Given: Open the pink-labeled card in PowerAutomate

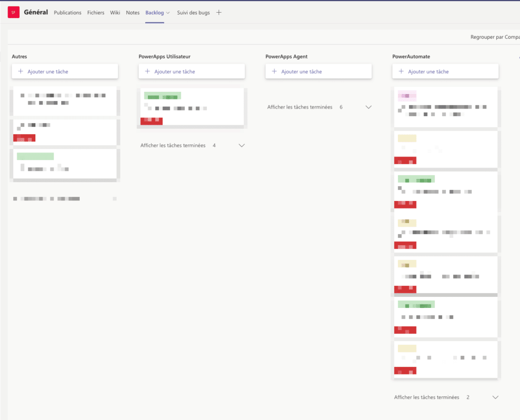Looking at the screenshot, I should (446, 107).
